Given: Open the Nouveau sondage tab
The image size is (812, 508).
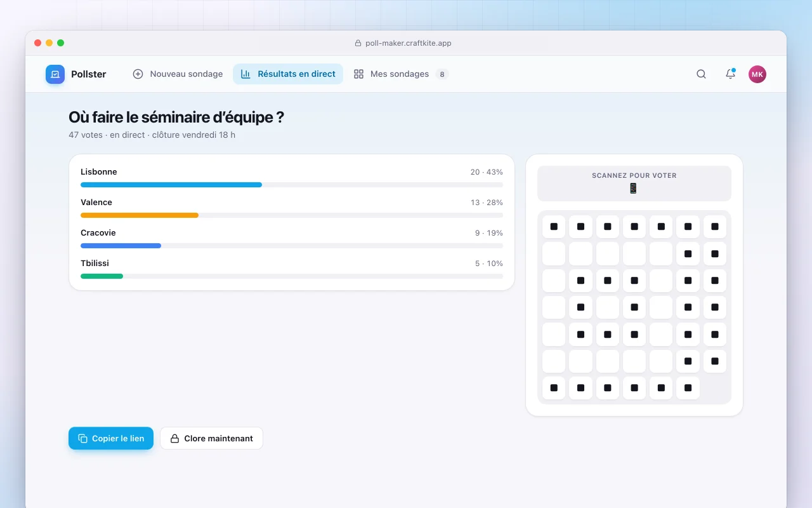Looking at the screenshot, I should (x=178, y=74).
